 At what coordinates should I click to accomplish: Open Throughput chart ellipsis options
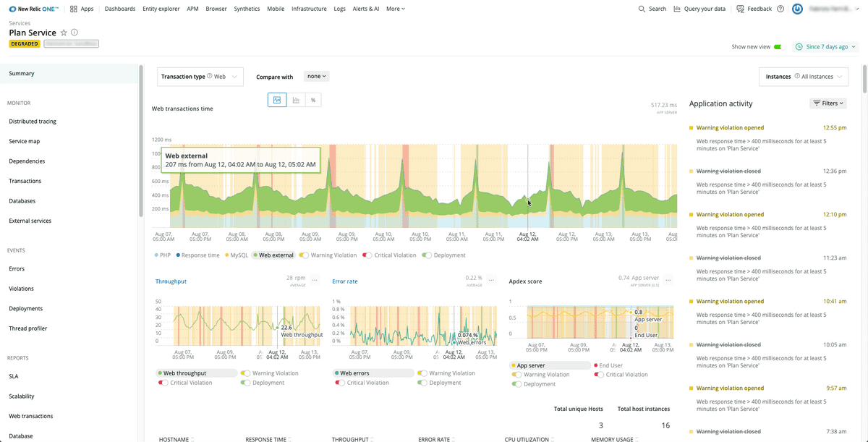(x=312, y=280)
